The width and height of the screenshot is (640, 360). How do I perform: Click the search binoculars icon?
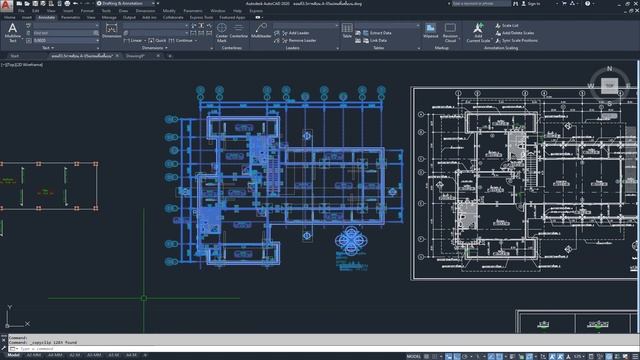(515, 4)
